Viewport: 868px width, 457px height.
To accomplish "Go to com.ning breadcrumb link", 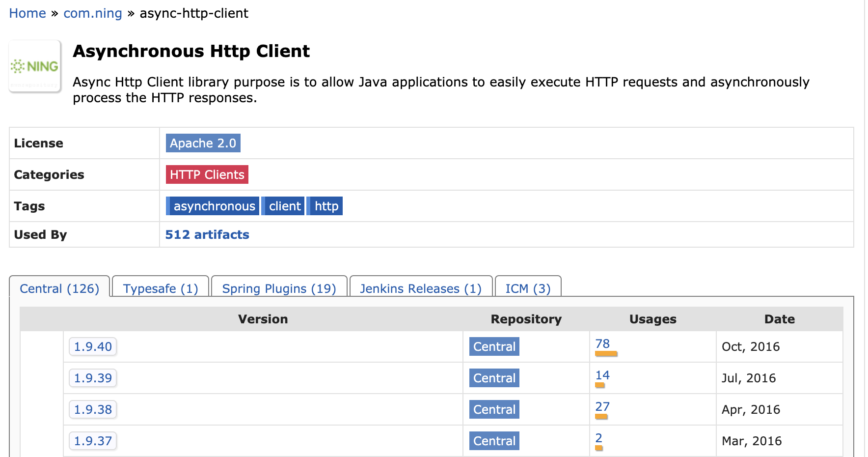I will tap(93, 13).
